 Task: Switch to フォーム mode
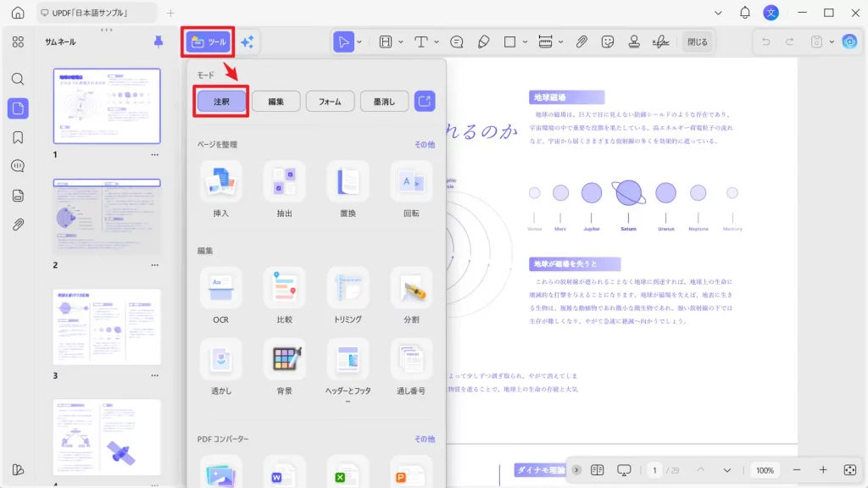[x=330, y=102]
